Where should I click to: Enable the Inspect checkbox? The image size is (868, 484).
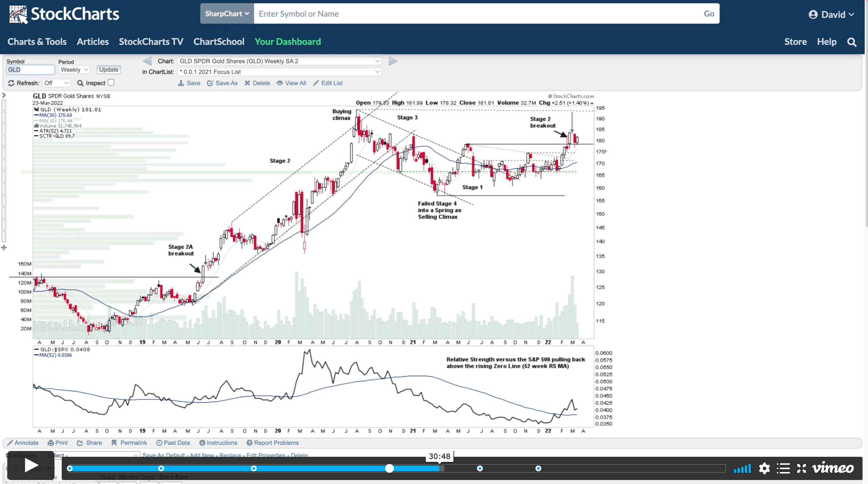[111, 83]
